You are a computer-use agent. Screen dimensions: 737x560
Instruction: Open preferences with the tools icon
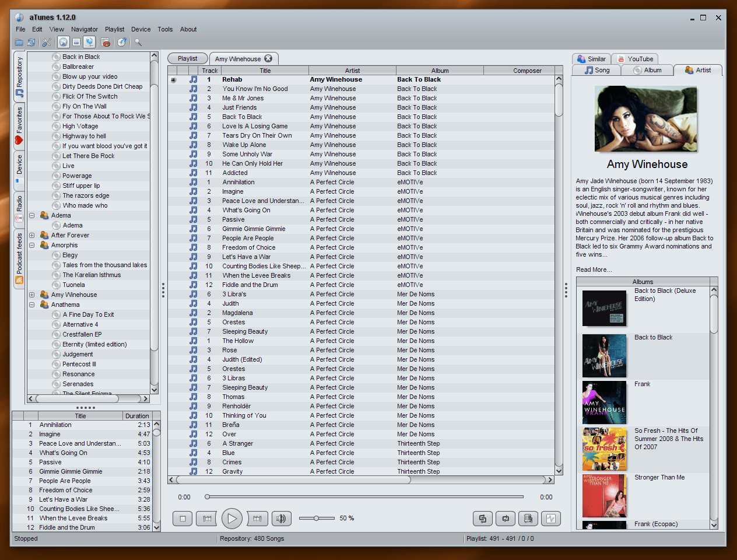(47, 42)
